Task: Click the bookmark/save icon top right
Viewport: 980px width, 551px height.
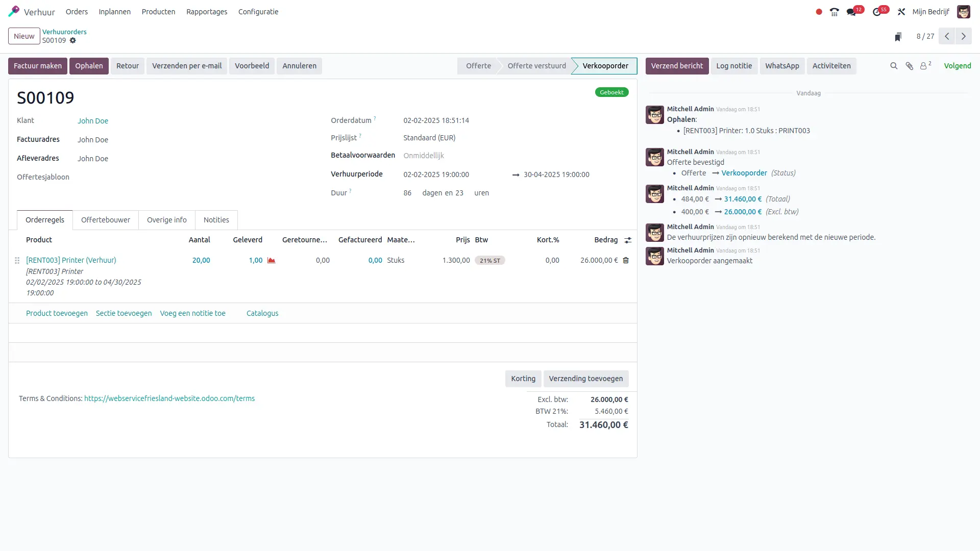Action: point(898,36)
